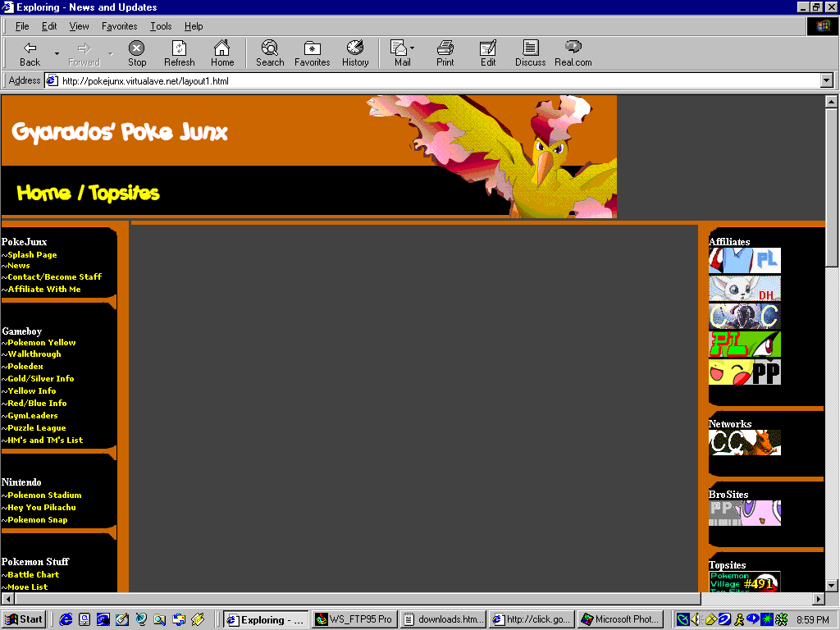
Task: Click the Stop loading button
Action: tap(137, 53)
